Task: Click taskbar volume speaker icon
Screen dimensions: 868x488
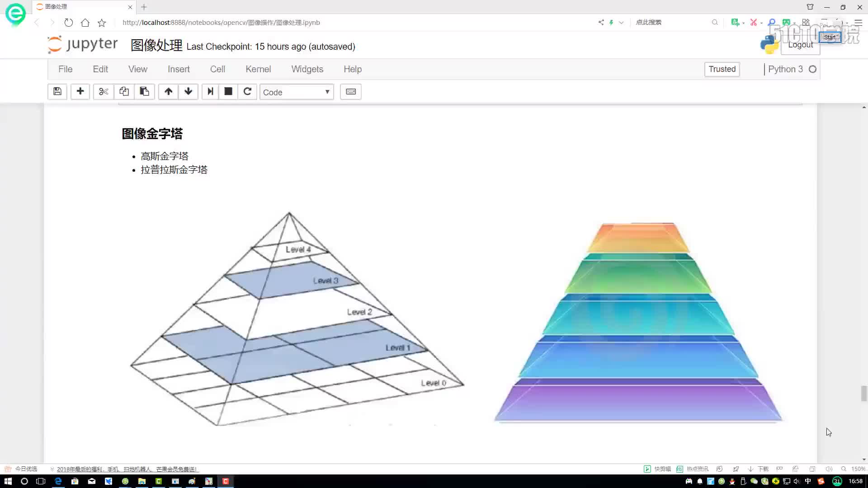Action: point(796,481)
